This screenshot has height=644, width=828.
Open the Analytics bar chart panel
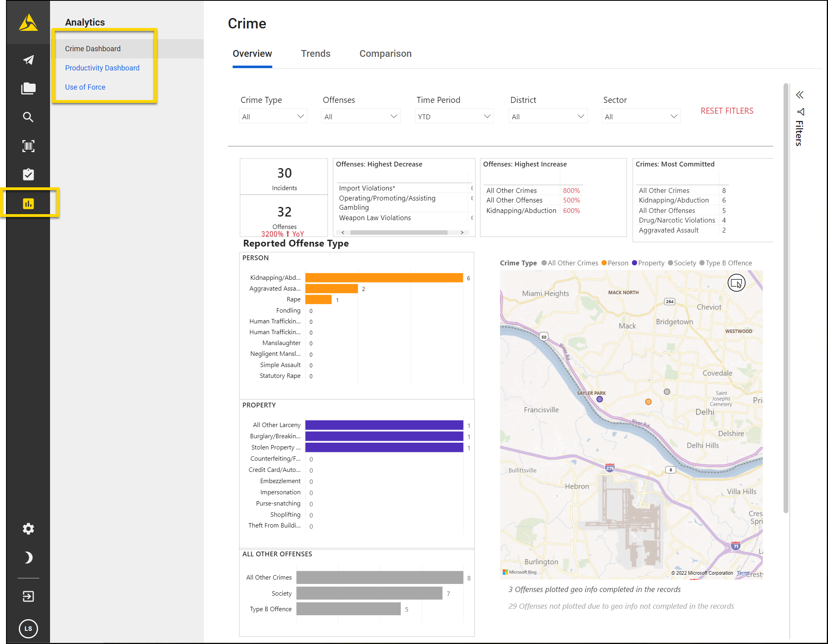pos(28,203)
